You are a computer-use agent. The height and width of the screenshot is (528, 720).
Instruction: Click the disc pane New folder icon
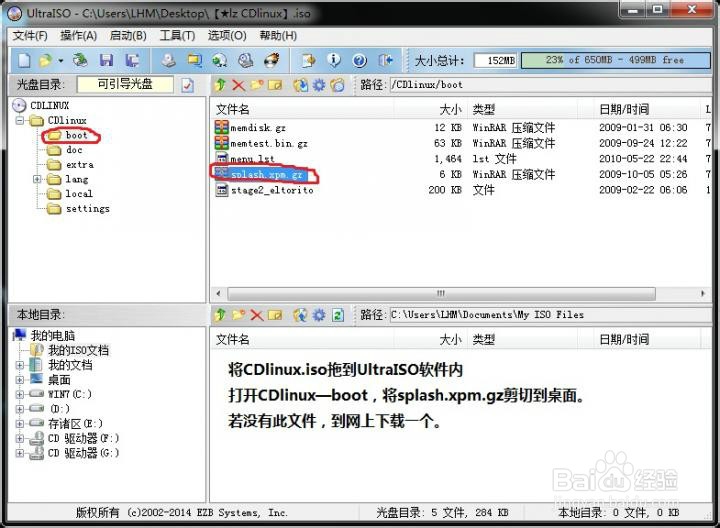257,85
